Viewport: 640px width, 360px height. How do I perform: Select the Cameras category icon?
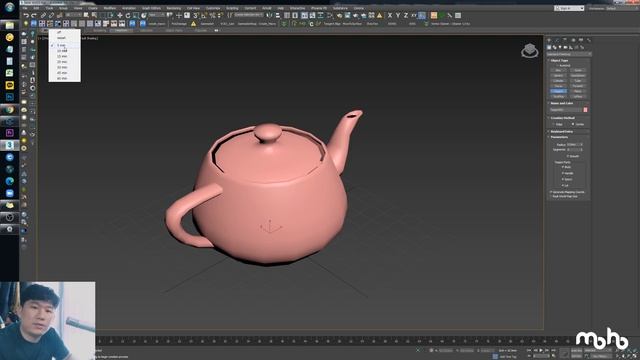565,47
